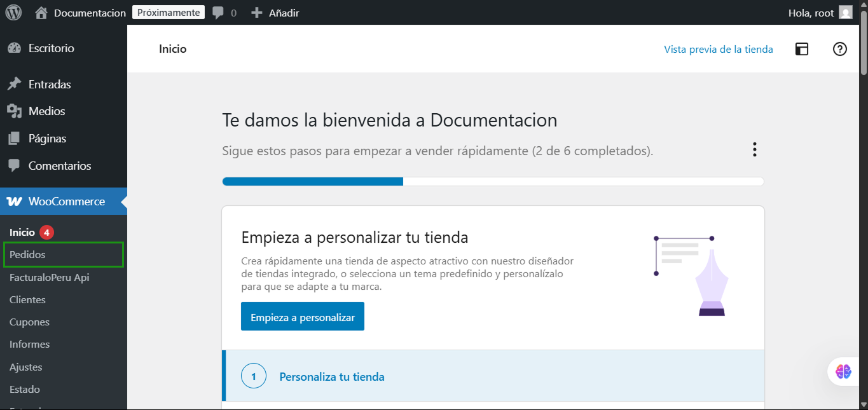
Task: Select Pedidos under WooCommerce
Action: coord(28,255)
